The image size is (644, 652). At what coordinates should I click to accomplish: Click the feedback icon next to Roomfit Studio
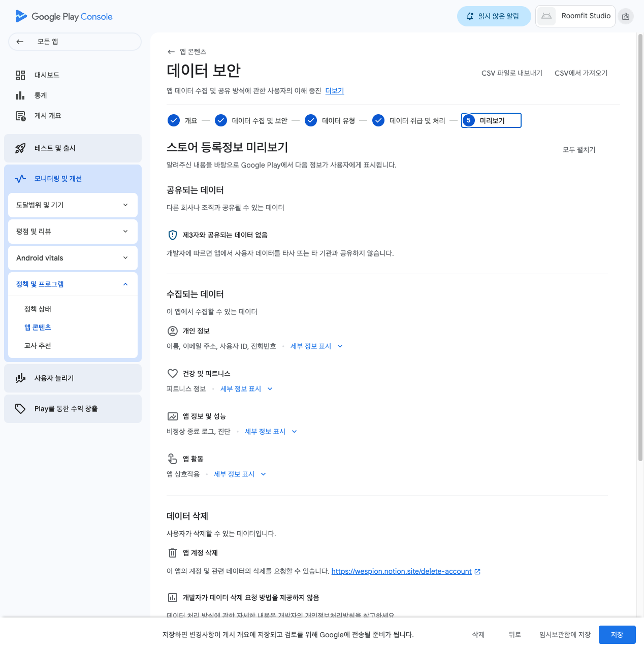626,16
